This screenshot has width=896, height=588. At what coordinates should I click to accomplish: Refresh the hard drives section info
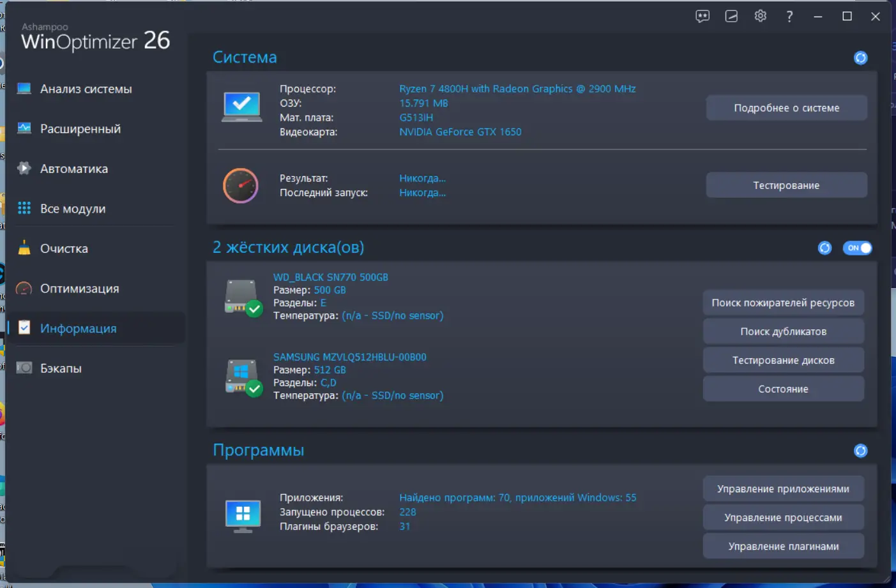824,248
